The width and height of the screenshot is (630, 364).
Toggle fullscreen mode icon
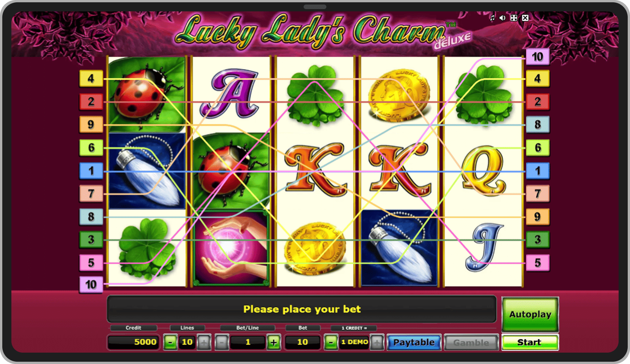[x=514, y=18]
